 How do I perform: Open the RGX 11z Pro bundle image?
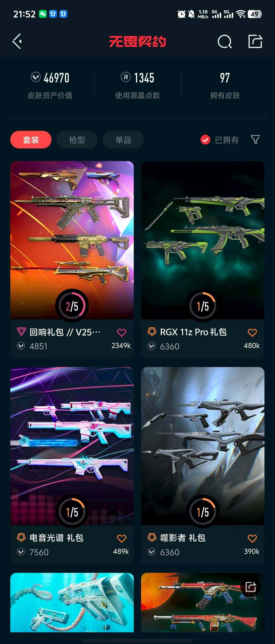(x=203, y=240)
